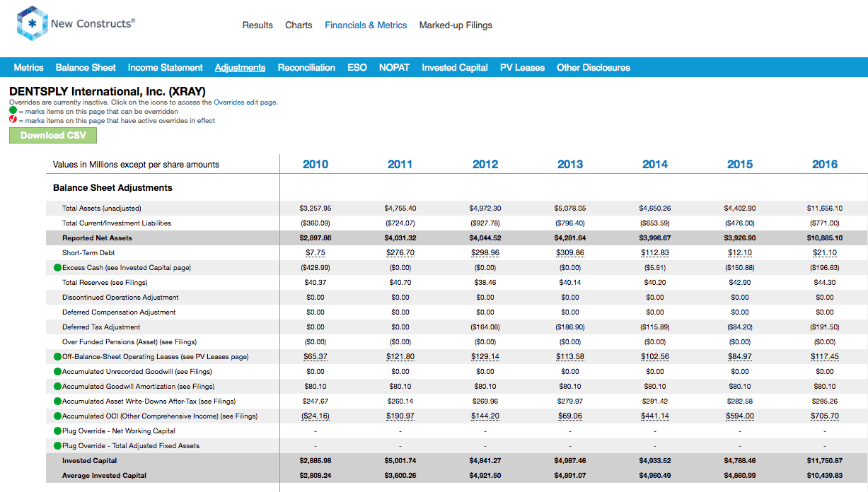
Task: Click 2010 Excess Cash value ($428.99)
Action: coord(316,268)
